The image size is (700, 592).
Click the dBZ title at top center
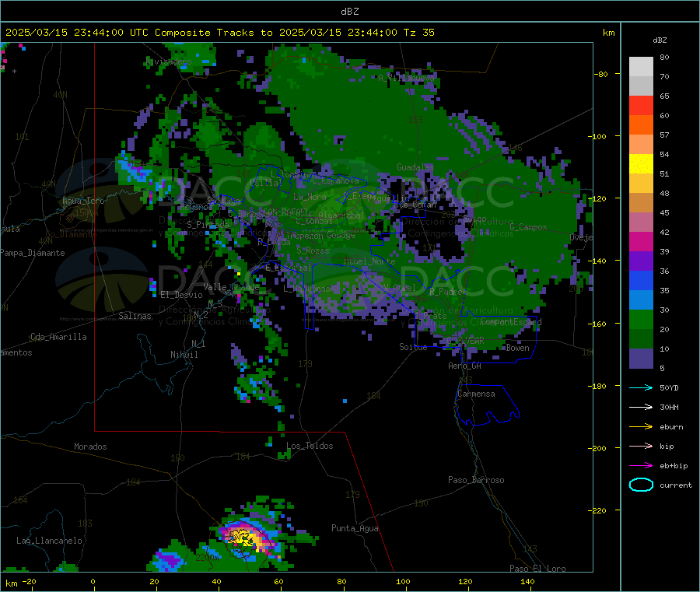click(x=349, y=12)
